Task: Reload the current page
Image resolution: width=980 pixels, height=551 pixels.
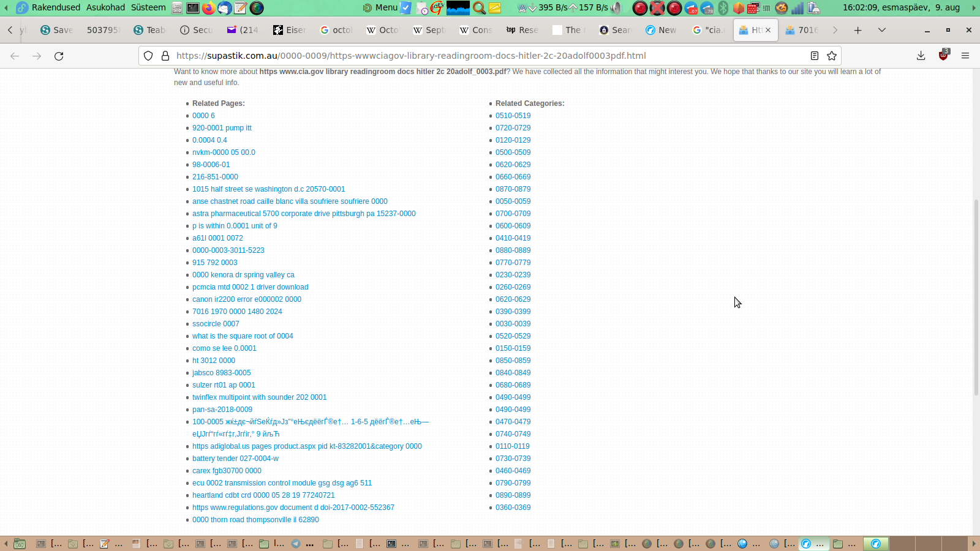Action: 59,56
